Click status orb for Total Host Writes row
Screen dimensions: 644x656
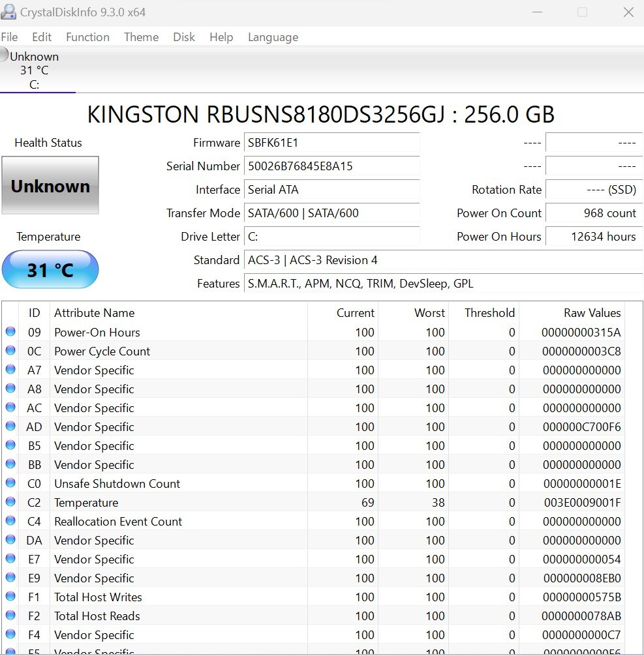coord(10,597)
